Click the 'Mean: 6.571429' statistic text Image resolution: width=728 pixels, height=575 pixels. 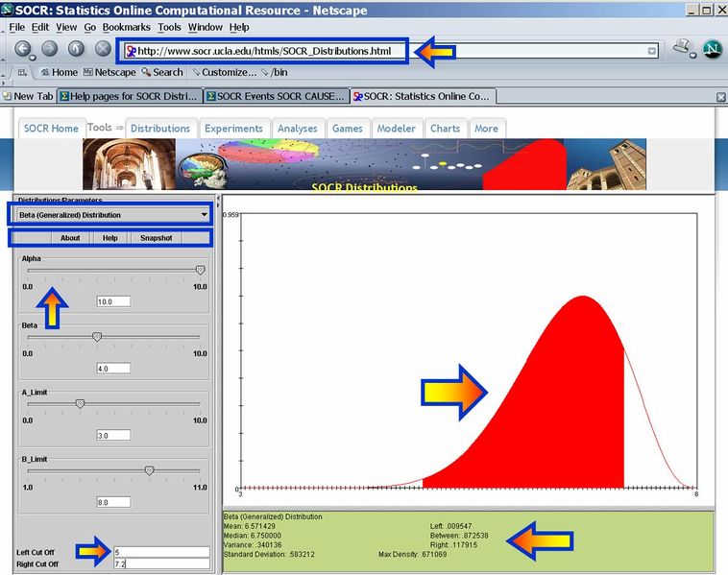[x=250, y=526]
